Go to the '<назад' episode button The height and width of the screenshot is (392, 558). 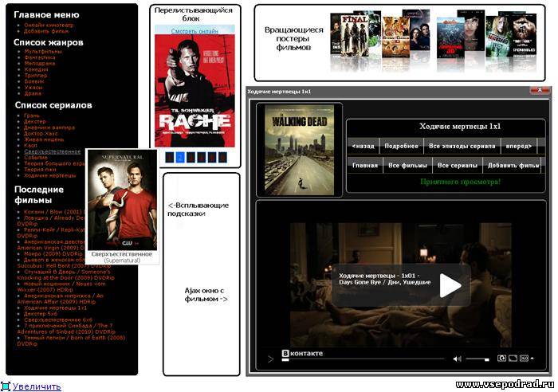pyautogui.click(x=363, y=146)
